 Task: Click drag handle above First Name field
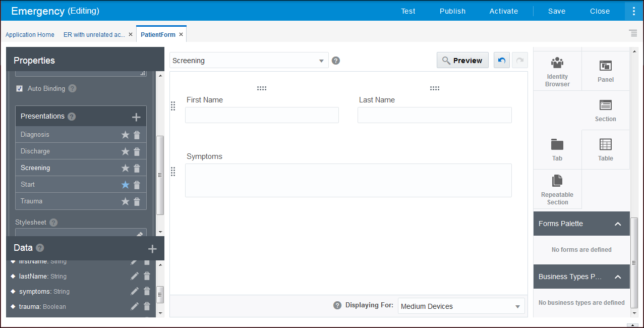coord(262,88)
